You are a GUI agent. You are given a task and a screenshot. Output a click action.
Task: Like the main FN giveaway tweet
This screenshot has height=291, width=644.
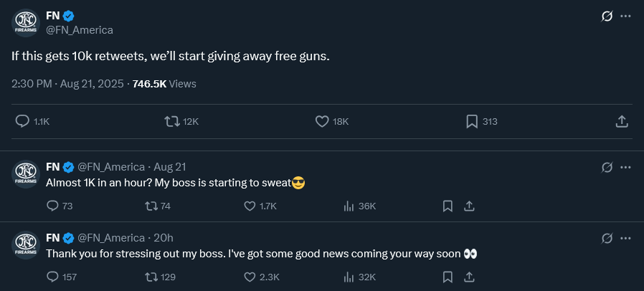322,122
